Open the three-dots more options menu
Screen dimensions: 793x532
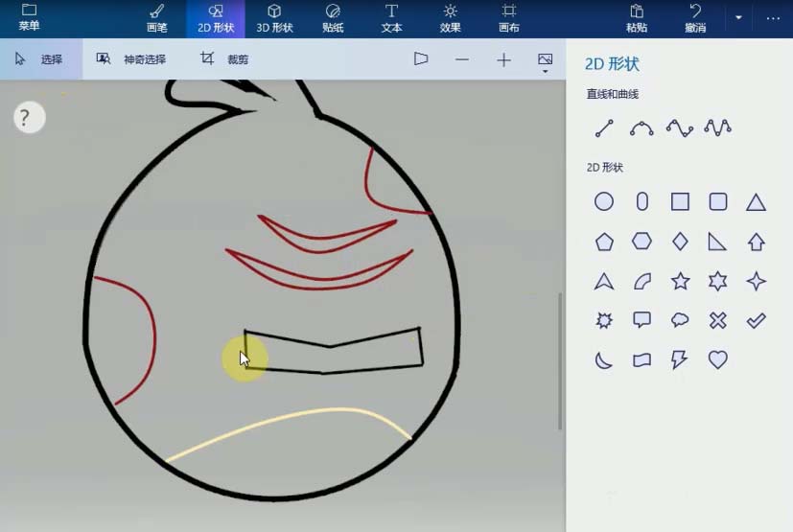(x=773, y=18)
